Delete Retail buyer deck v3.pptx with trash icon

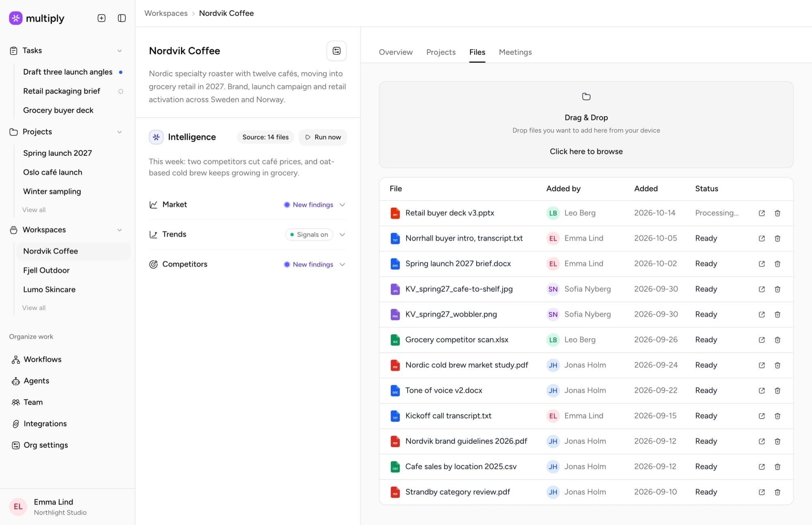pyautogui.click(x=777, y=213)
